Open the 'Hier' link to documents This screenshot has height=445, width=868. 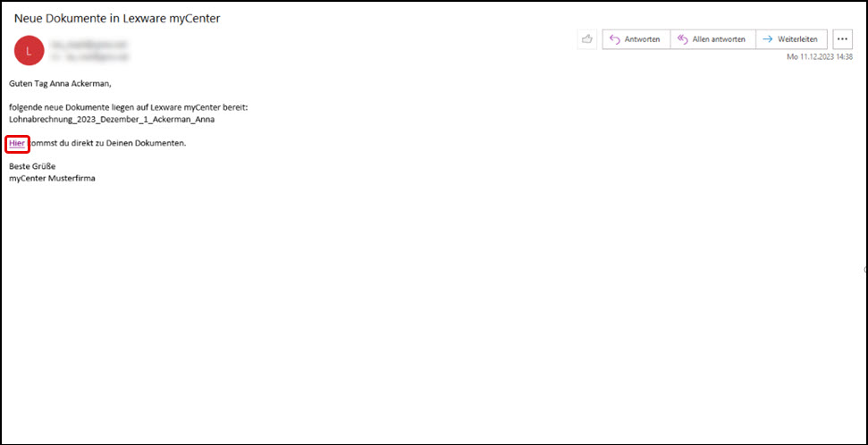pyautogui.click(x=17, y=143)
